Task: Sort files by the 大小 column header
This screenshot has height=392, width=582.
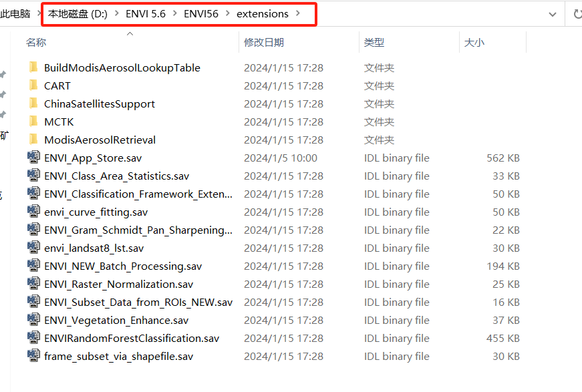Action: click(474, 41)
